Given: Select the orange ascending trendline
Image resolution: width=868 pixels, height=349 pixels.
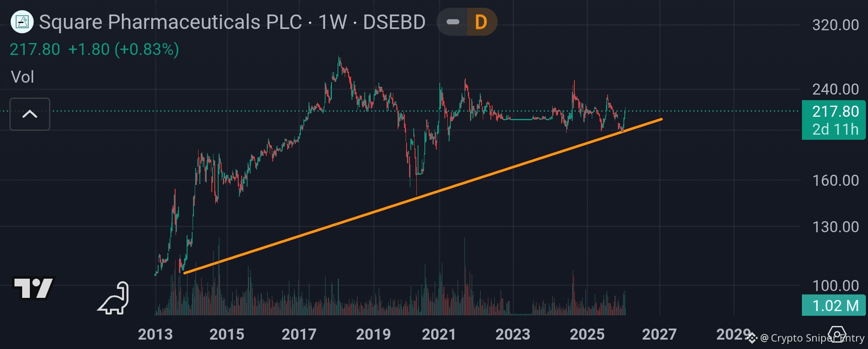Looking at the screenshot, I should click(x=423, y=196).
